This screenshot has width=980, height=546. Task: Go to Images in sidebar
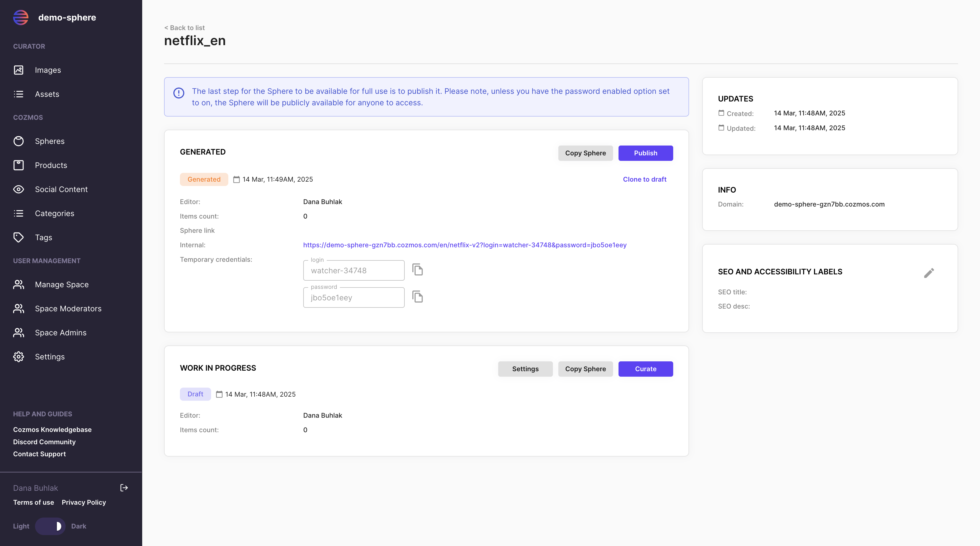pos(48,70)
